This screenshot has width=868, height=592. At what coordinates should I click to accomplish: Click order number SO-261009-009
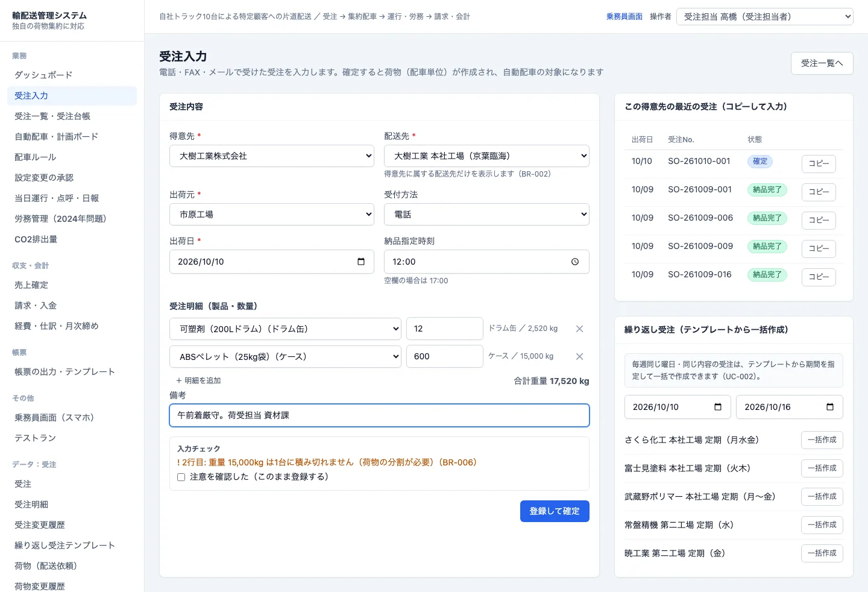[700, 246]
